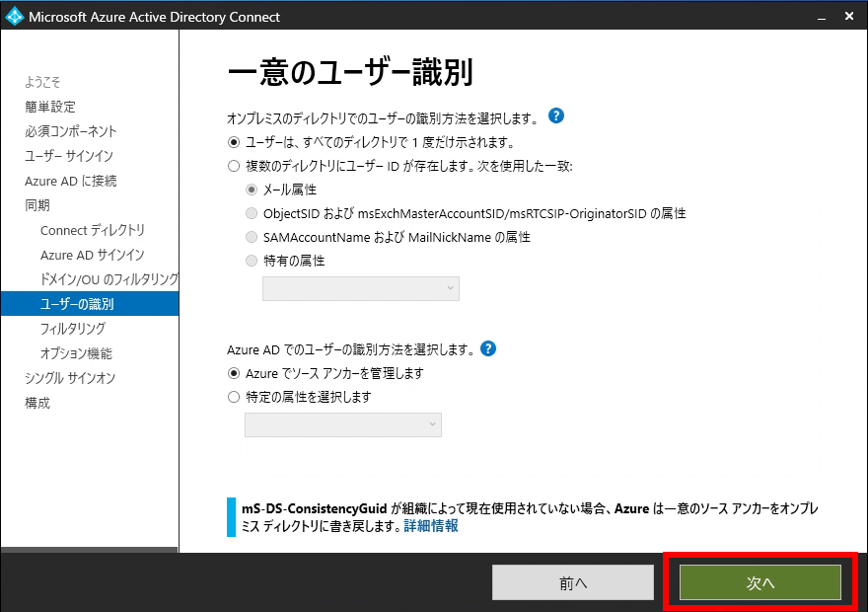Choose the メール属性 radio option
Viewport: 868px width, 612px height.
coord(252,190)
